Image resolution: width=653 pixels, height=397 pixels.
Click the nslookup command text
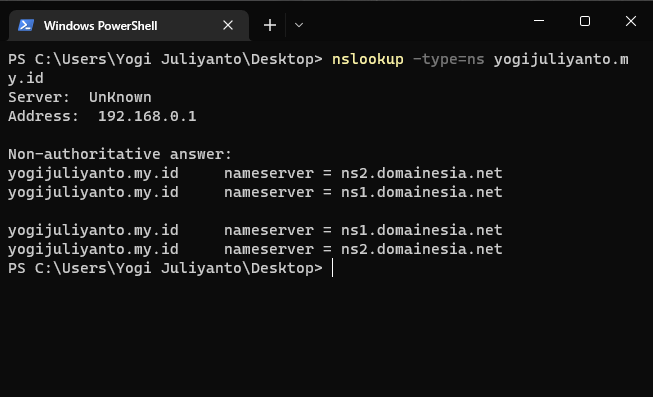(x=368, y=59)
